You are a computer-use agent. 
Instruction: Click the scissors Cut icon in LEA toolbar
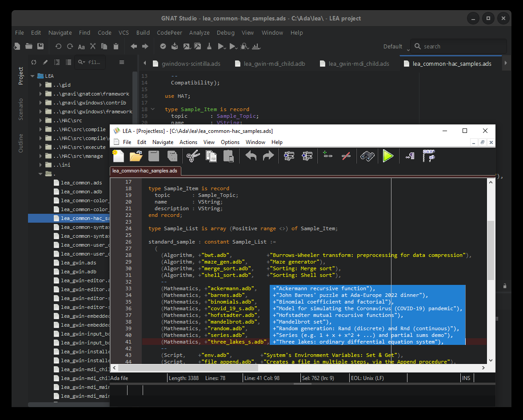(193, 156)
